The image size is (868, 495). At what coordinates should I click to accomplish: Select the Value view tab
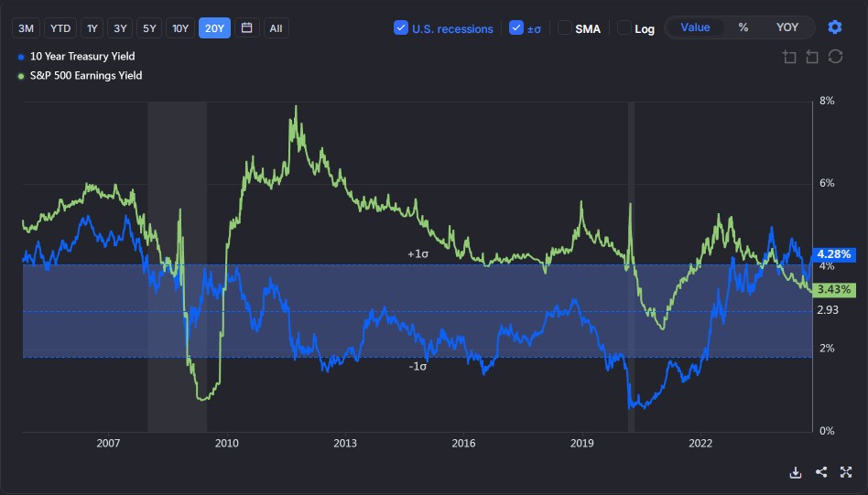pos(695,27)
